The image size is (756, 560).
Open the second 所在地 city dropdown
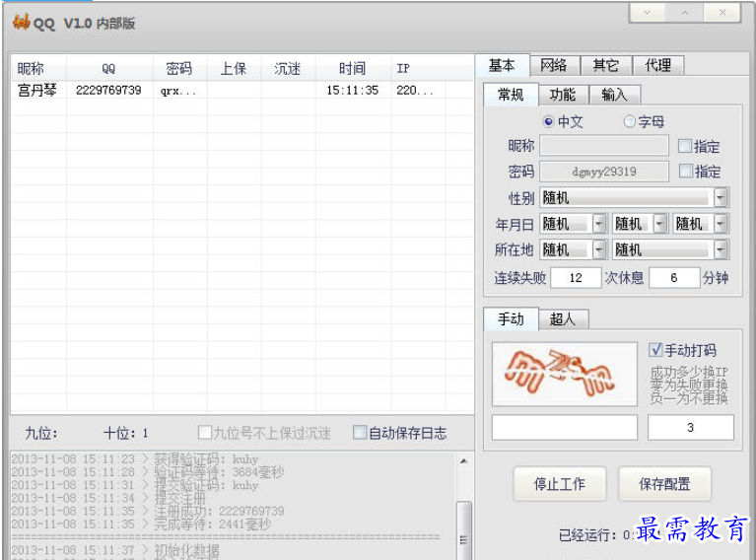(670, 249)
